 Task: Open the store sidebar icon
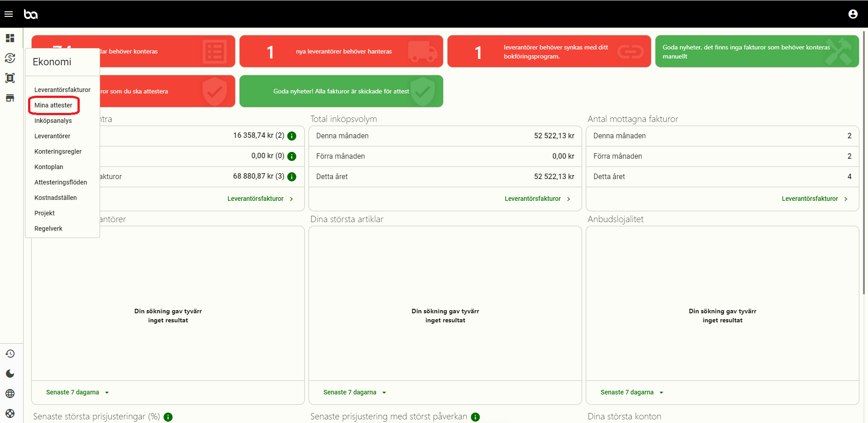coord(10,98)
